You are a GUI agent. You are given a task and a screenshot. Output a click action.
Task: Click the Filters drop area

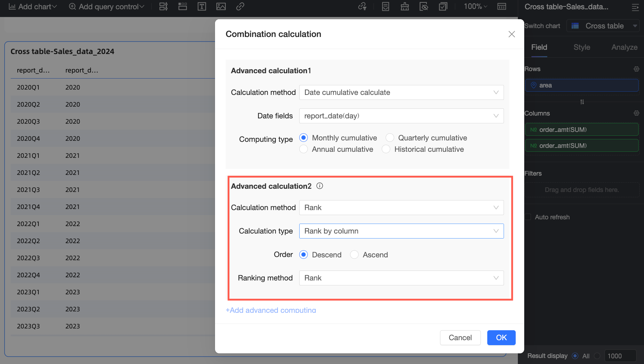click(x=582, y=190)
